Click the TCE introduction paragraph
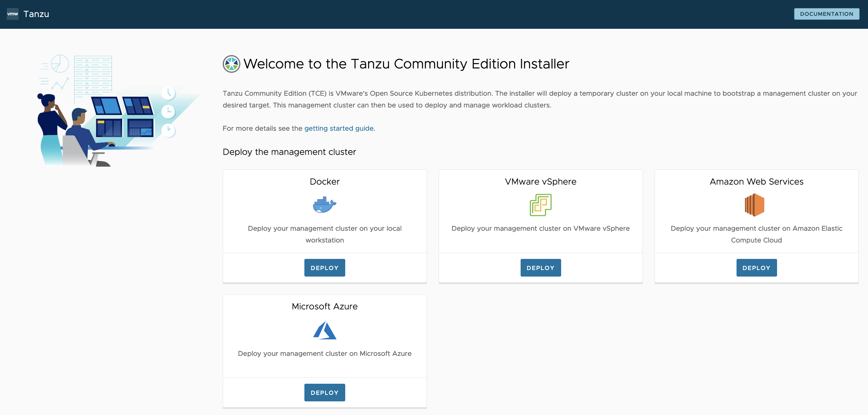Viewport: 868px width, 415px height. 540,99
